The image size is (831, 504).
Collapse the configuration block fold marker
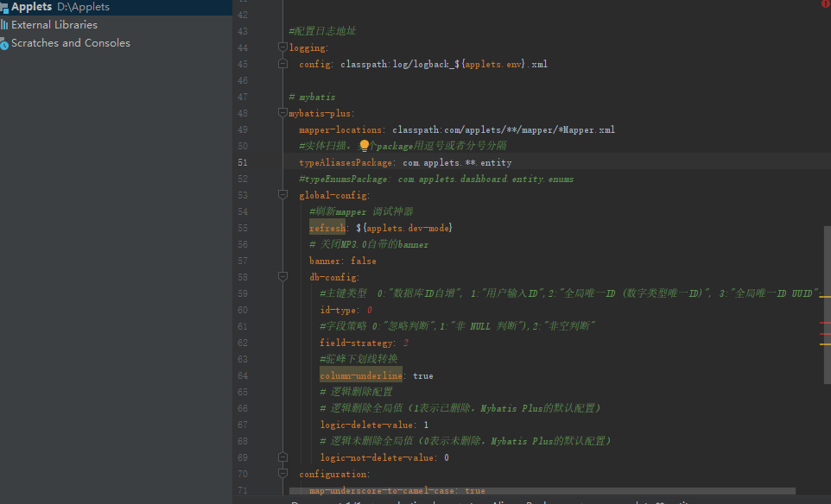click(282, 473)
